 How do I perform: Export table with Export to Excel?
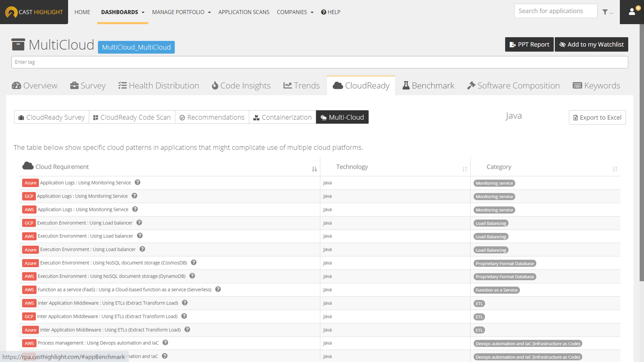597,118
